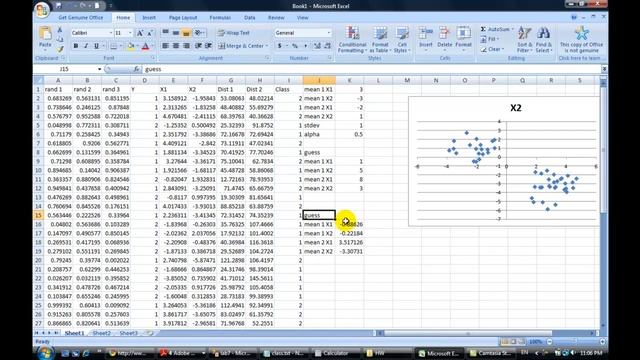The image size is (640, 360).
Task: Toggle Underline formatting
Action: click(96, 46)
